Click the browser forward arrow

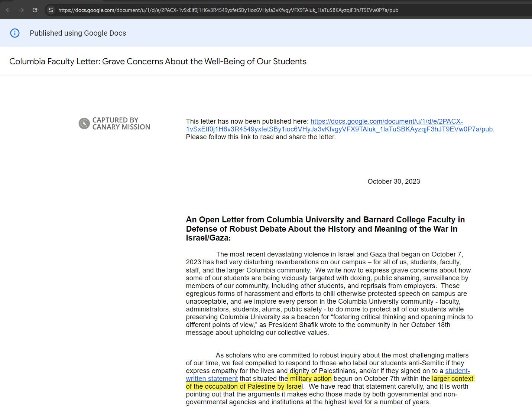[x=22, y=10]
